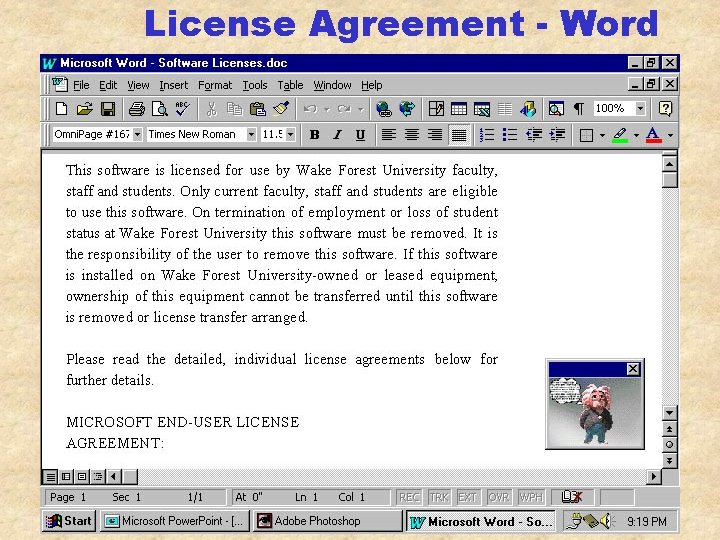The width and height of the screenshot is (720, 540).
Task: Open the Times New Roman font dropdown
Action: [251, 135]
